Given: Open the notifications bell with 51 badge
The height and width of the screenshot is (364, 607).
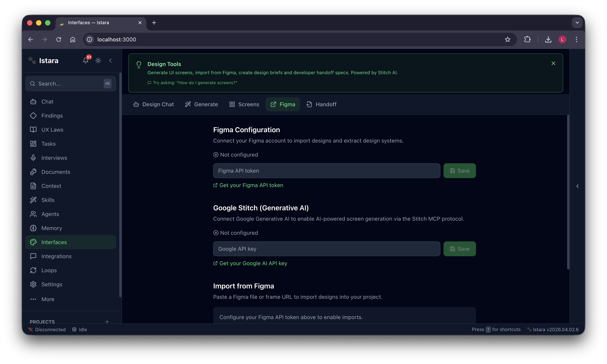Looking at the screenshot, I should coord(85,60).
